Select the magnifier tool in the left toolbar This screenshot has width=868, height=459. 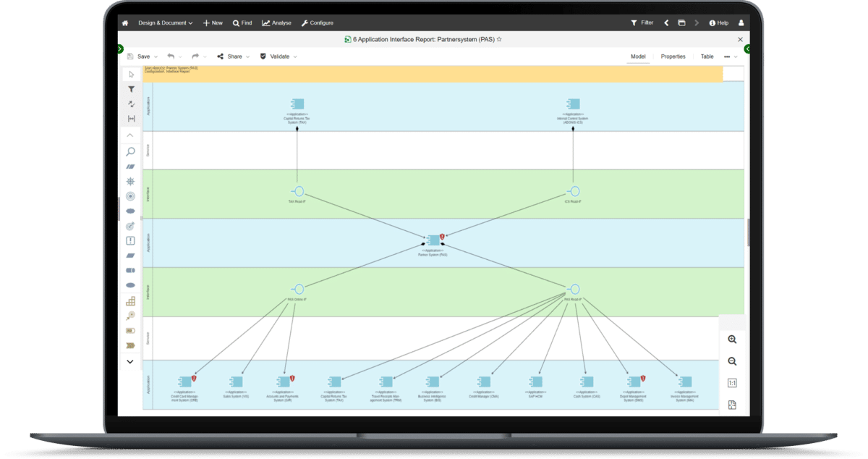pos(131,151)
